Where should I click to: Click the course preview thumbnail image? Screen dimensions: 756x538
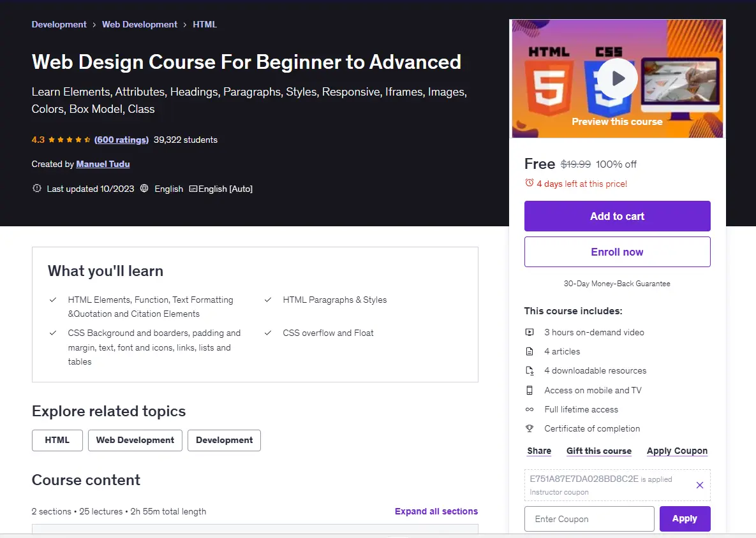pos(617,79)
